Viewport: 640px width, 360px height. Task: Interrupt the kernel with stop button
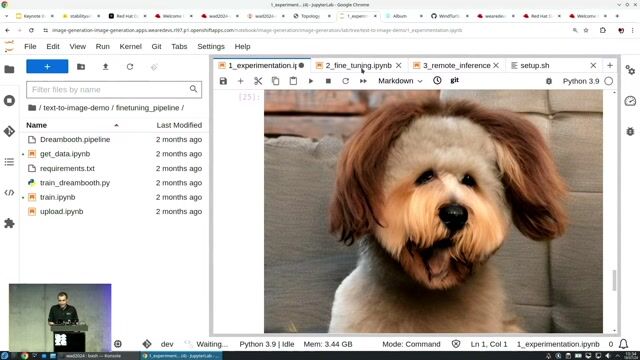[328, 81]
